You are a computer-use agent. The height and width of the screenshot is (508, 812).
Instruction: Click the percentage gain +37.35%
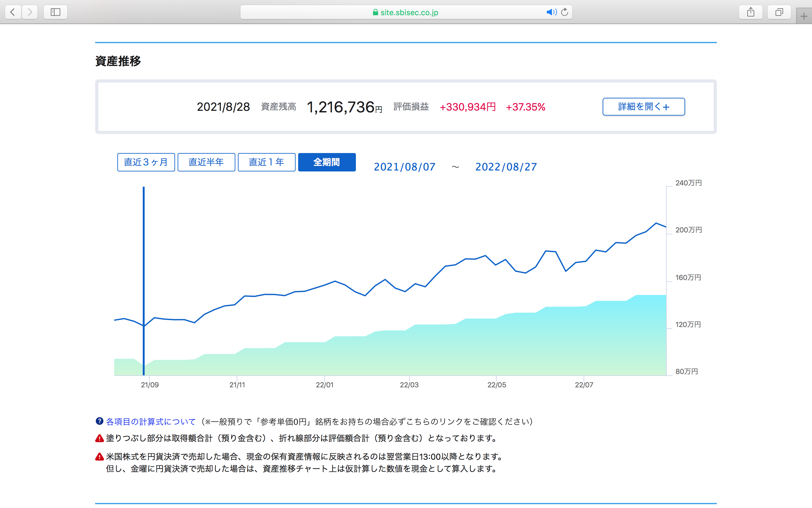tap(526, 107)
